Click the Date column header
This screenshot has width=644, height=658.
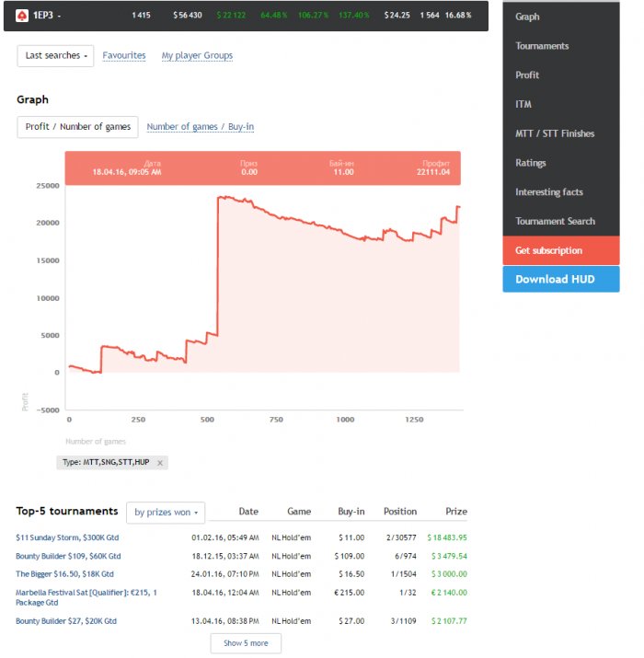(248, 512)
